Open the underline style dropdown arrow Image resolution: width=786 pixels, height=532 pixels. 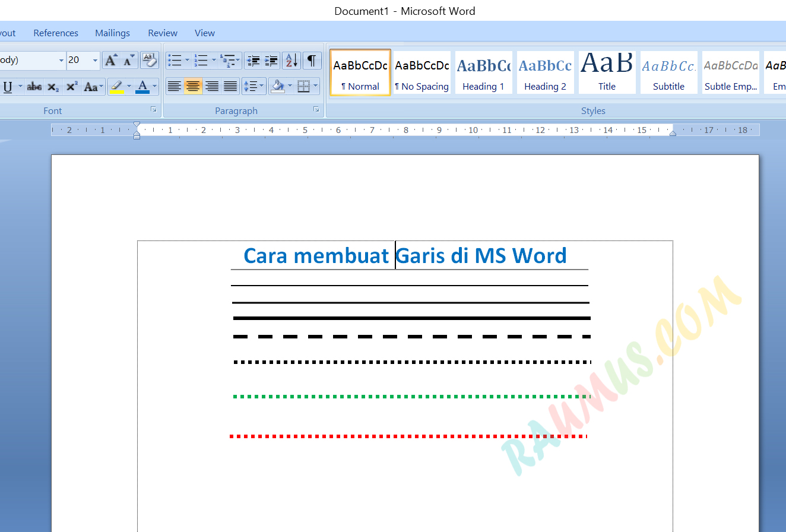(20, 87)
